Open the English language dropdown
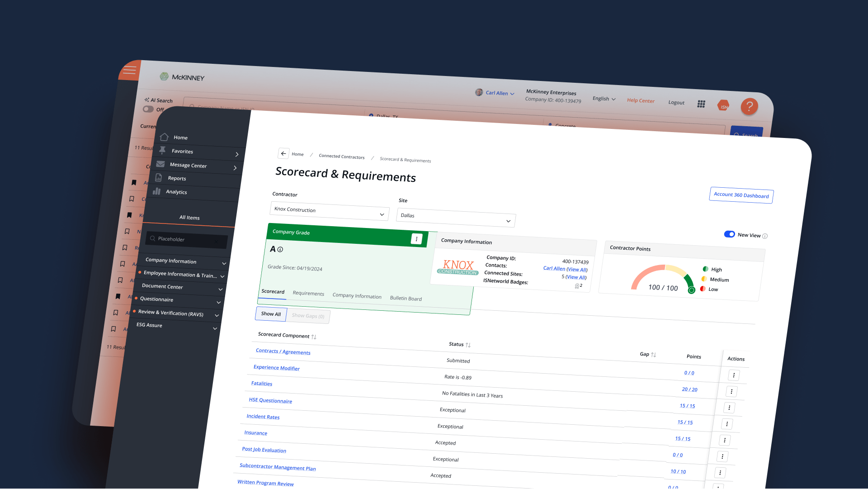Screen dimensions: 868x489 (x=604, y=99)
